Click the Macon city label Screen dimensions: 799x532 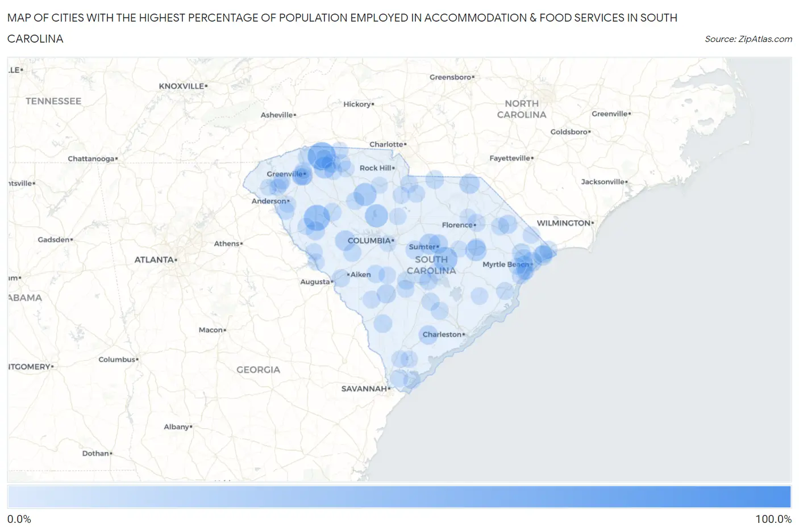point(212,330)
